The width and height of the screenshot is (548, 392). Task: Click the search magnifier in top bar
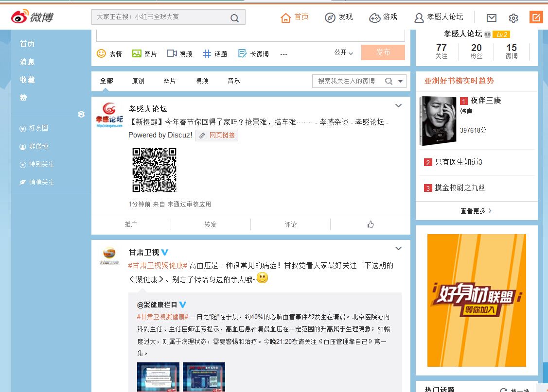(234, 18)
